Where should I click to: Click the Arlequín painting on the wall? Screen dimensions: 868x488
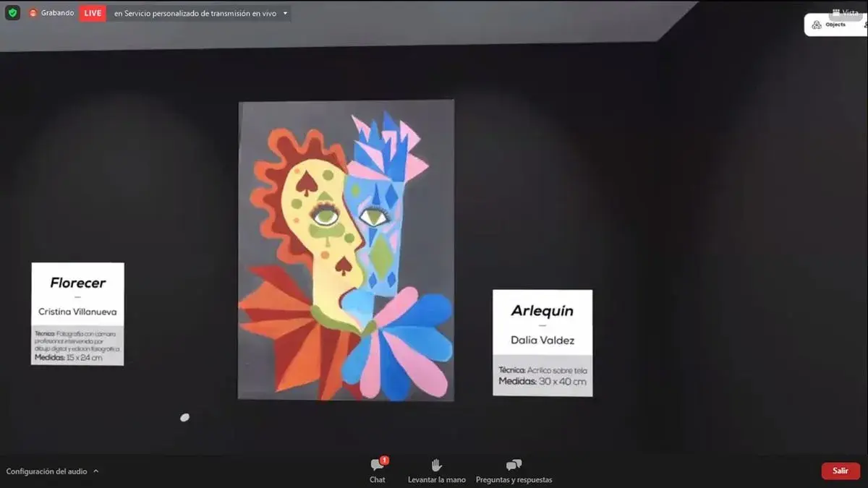(x=346, y=250)
